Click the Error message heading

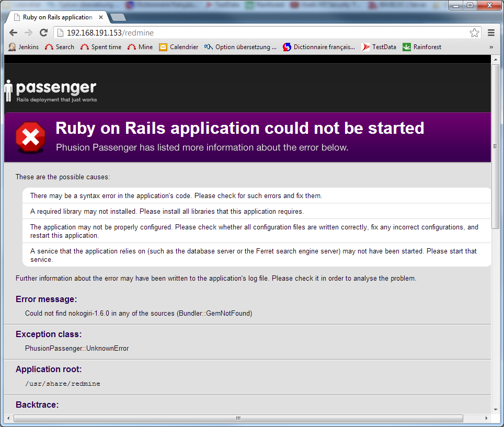click(47, 299)
